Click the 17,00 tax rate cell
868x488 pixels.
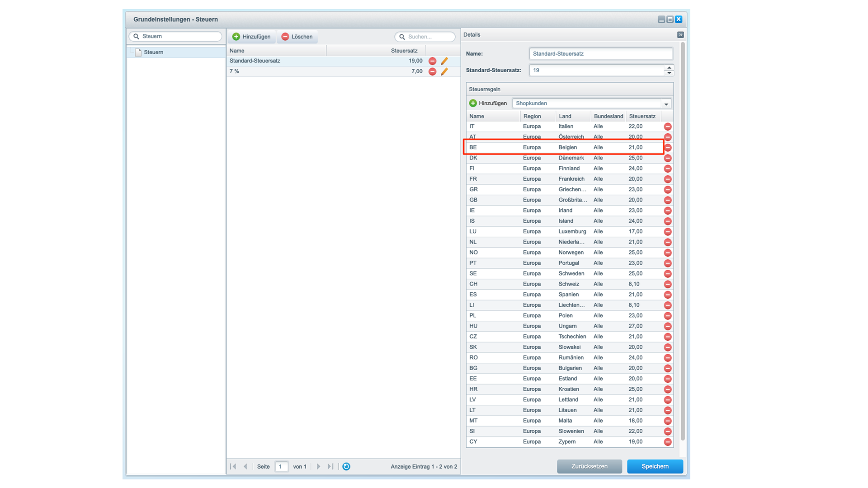coord(644,232)
